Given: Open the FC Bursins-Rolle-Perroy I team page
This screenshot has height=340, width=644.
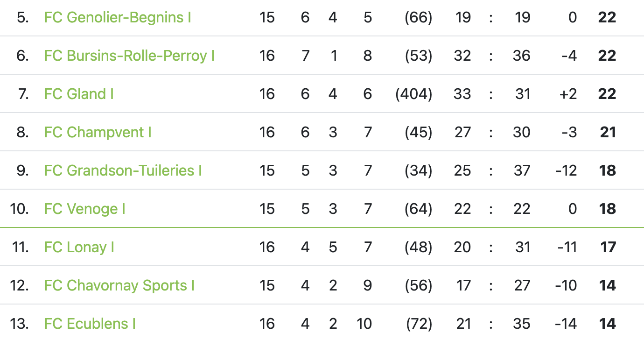Looking at the screenshot, I should pyautogui.click(x=129, y=56).
